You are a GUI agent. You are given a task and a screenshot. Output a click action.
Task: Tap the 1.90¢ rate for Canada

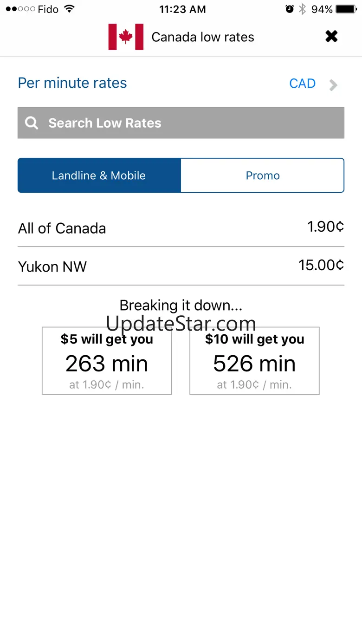pyautogui.click(x=326, y=227)
